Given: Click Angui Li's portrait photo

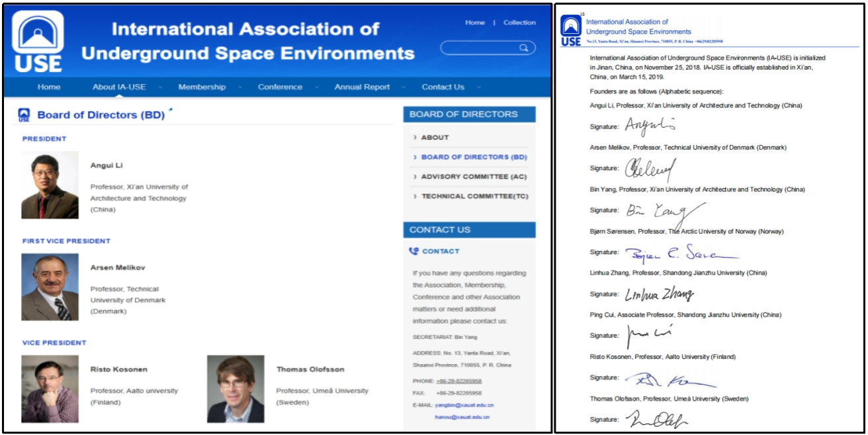Looking at the screenshot, I should pos(50,185).
